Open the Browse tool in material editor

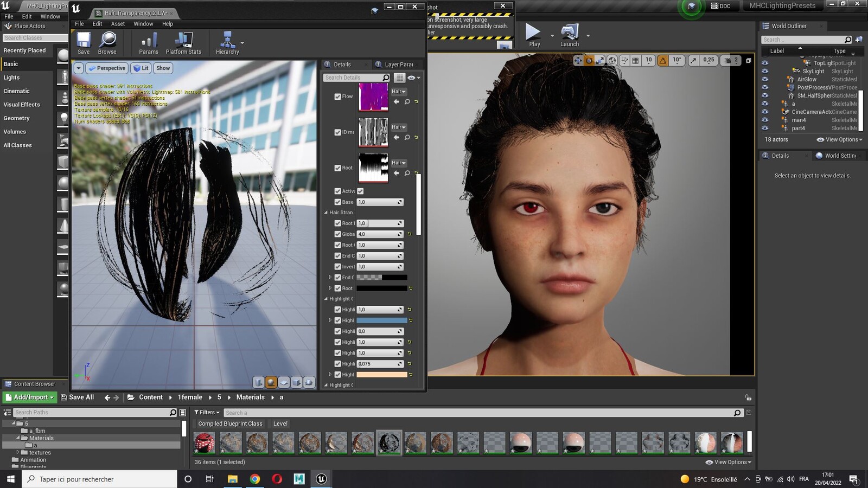[107, 43]
